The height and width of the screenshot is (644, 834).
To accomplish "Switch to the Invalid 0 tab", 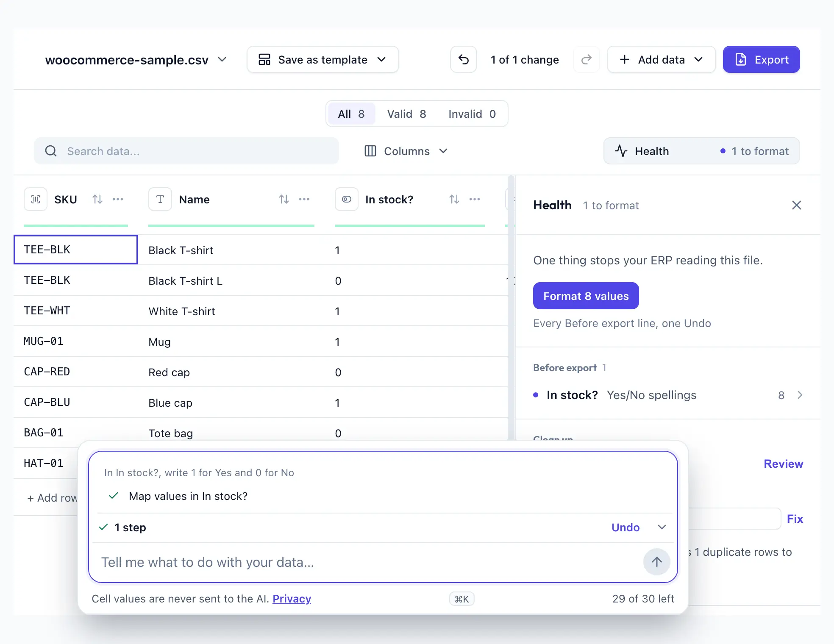I will click(x=472, y=114).
